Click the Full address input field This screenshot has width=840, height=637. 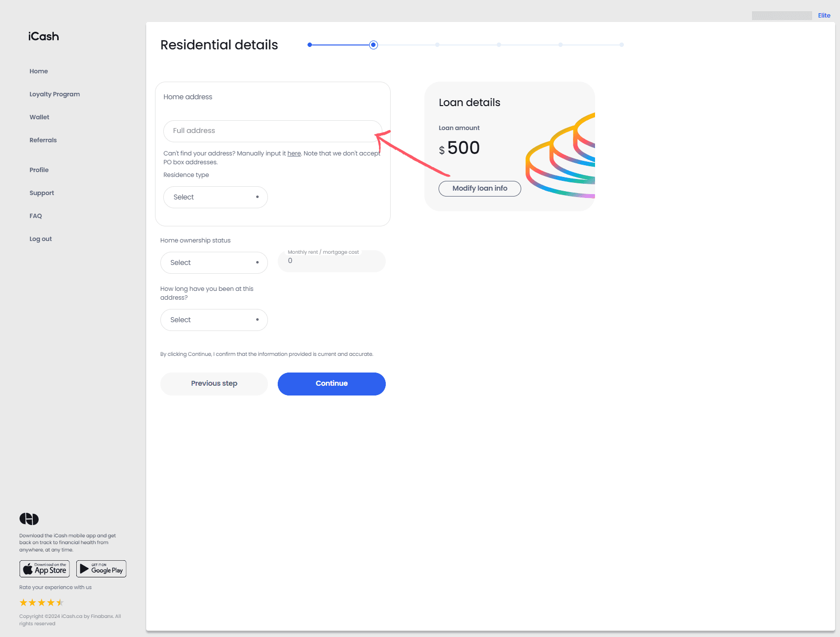point(272,131)
